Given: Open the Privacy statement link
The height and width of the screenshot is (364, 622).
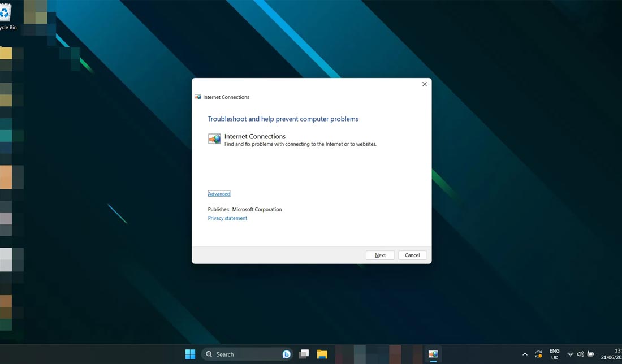Looking at the screenshot, I should pos(227,218).
